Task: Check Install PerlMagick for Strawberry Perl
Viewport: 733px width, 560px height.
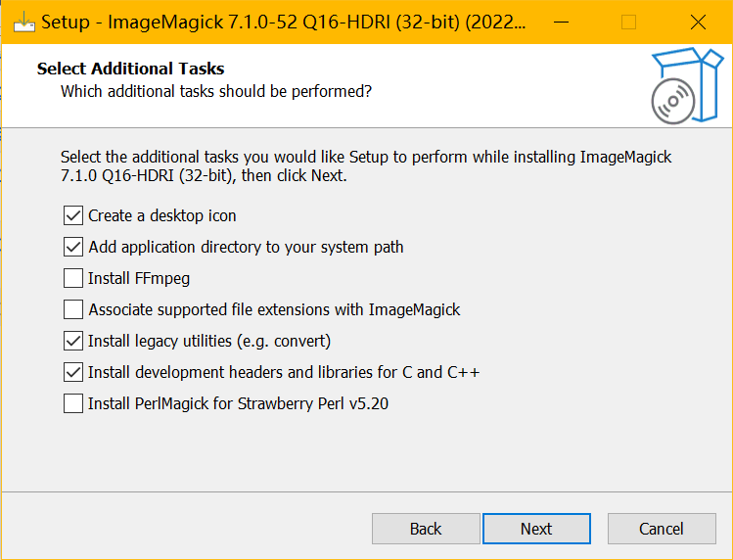Action: tap(73, 403)
